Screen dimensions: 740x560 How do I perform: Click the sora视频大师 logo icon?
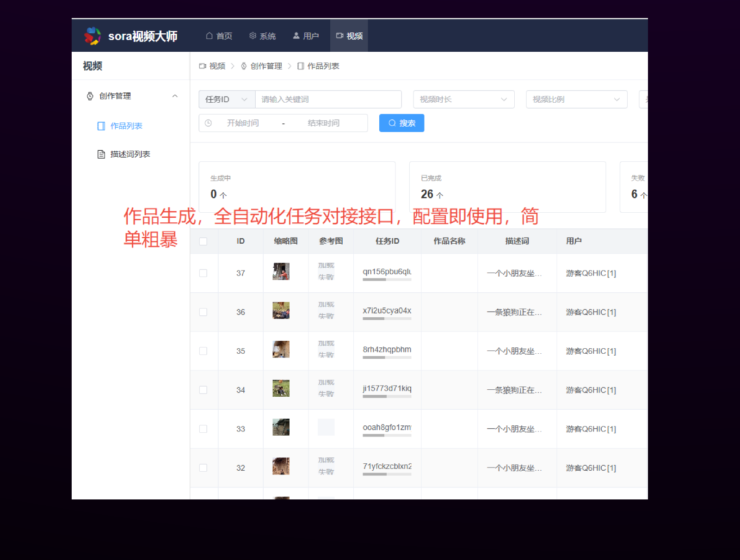click(x=92, y=36)
